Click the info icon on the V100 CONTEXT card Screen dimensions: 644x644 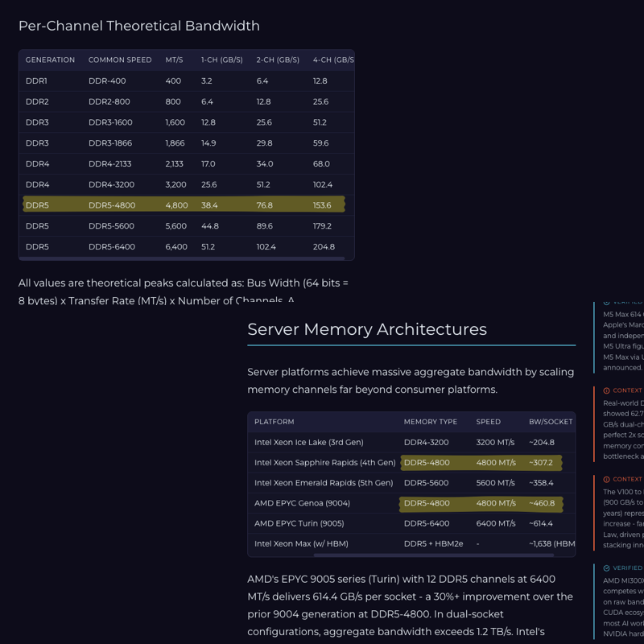(x=606, y=479)
